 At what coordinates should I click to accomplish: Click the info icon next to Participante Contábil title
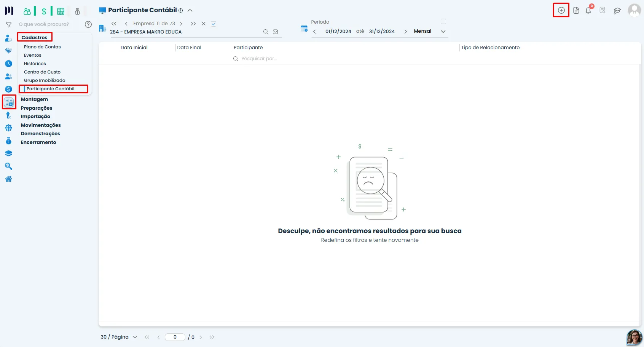(x=181, y=11)
